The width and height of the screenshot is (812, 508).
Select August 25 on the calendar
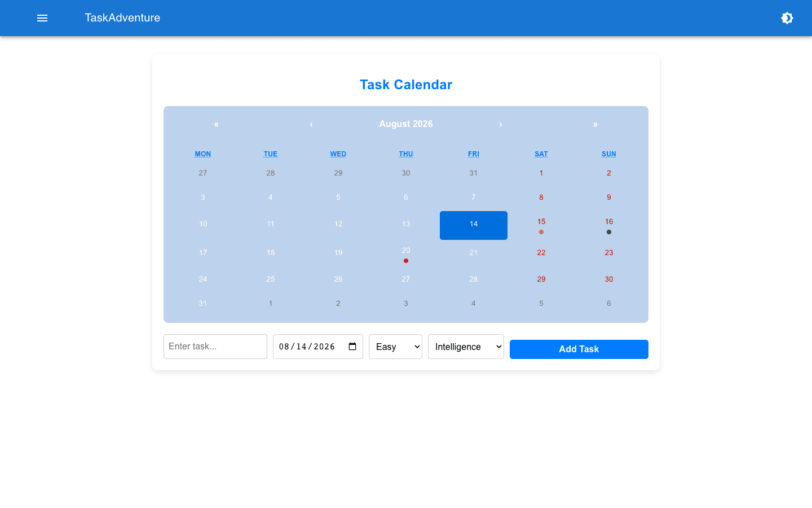click(271, 279)
